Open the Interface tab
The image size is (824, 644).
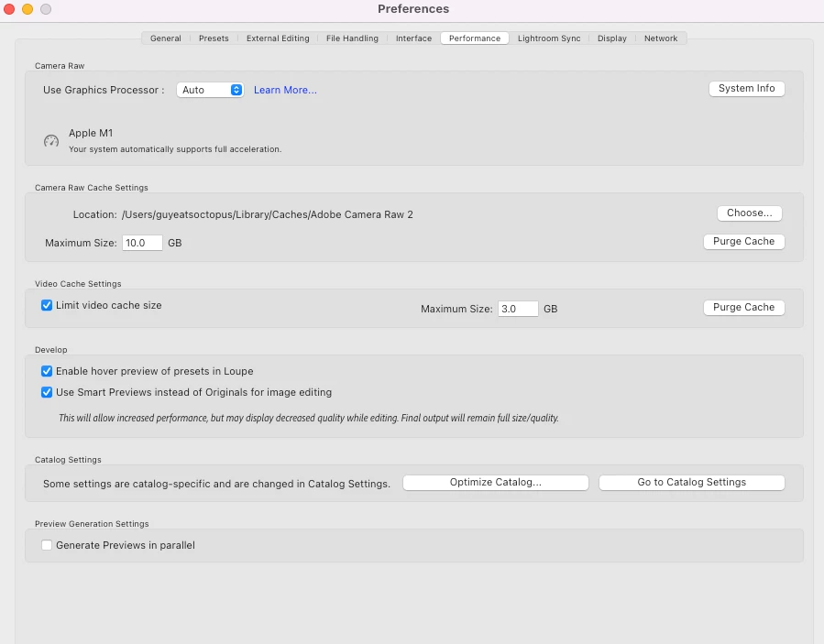413,38
